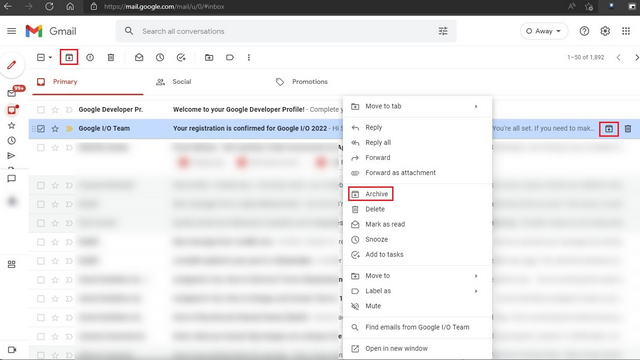Open Starred in left sidebar
640x360 pixels.
point(11,125)
